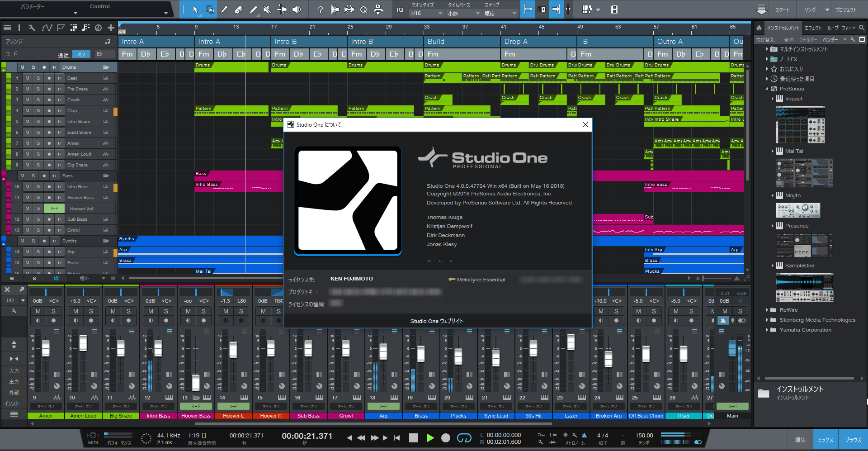Open the quantize 1/16 dropdown
The image size is (868, 451).
click(426, 14)
